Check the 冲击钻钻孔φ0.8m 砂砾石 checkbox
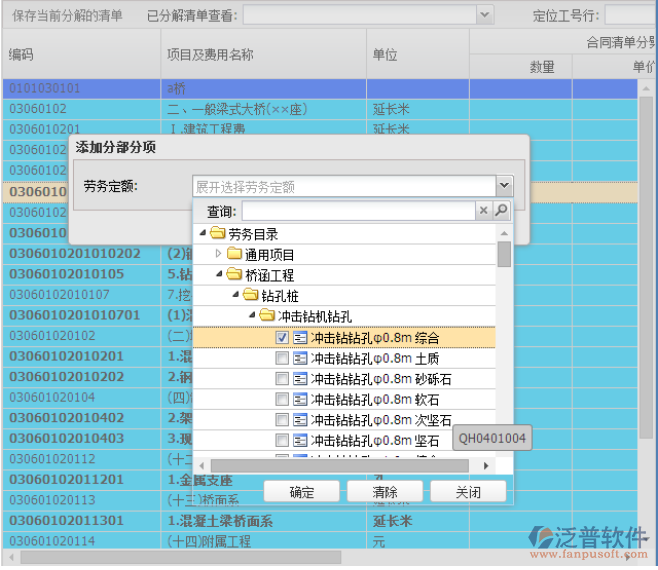Screen dimensions: 658x570 [x=282, y=379]
